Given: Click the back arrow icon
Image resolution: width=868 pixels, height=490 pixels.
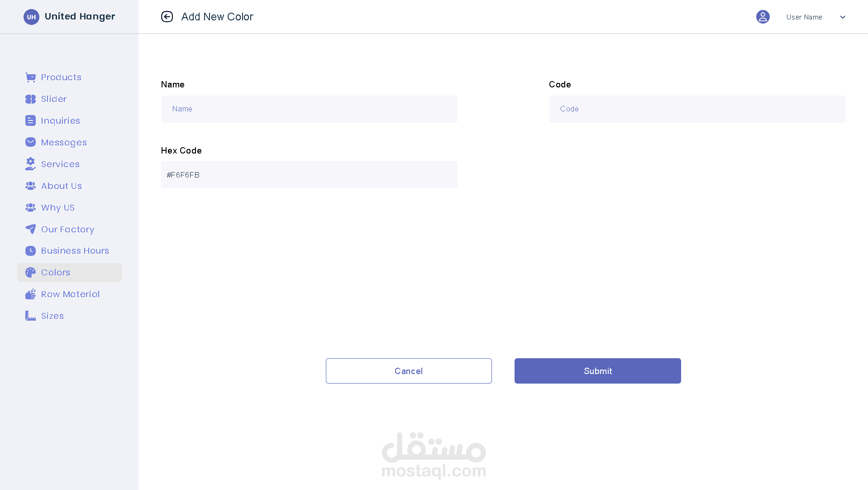Looking at the screenshot, I should click(x=167, y=17).
